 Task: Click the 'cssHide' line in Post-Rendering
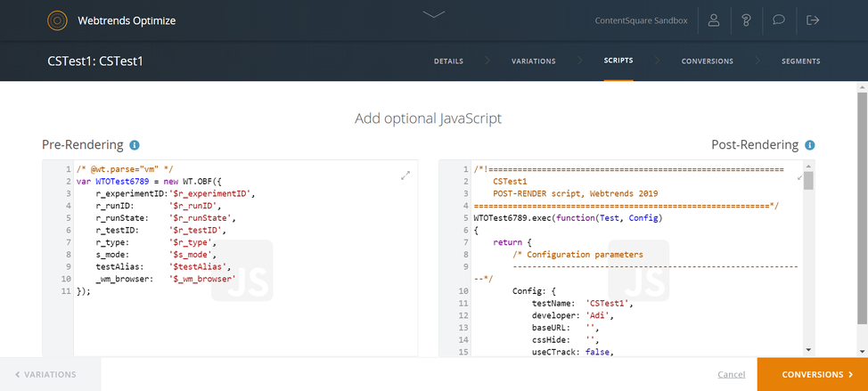click(x=566, y=339)
